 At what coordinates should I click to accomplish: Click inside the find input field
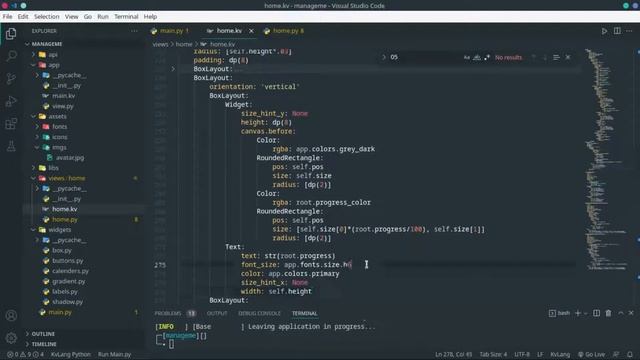tap(424, 58)
